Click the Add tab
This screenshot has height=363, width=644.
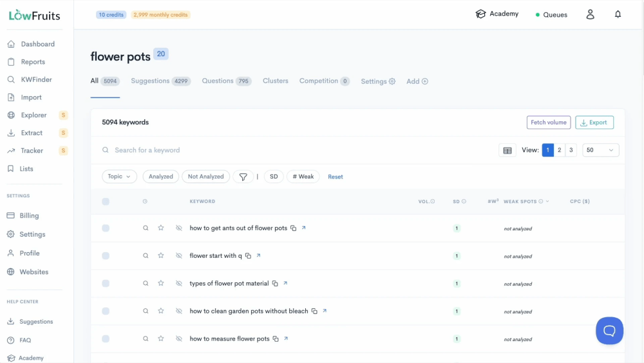pyautogui.click(x=417, y=81)
